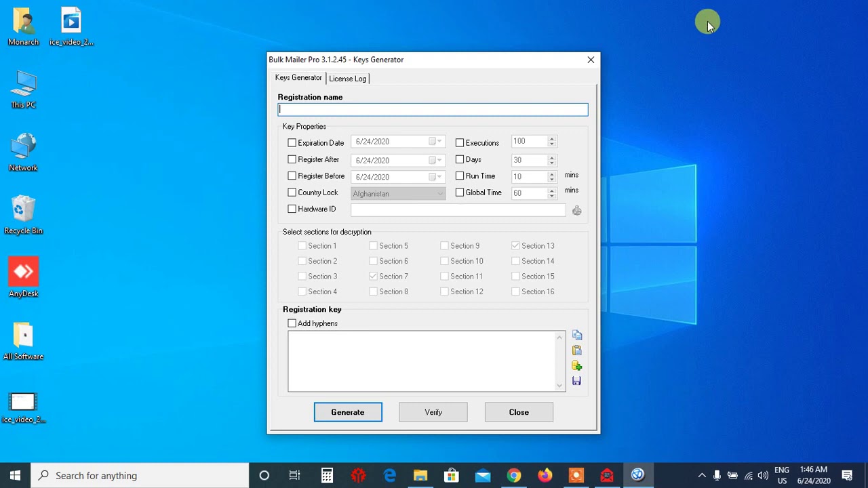
Task: Click Executions value spinner arrows
Action: pyautogui.click(x=551, y=142)
